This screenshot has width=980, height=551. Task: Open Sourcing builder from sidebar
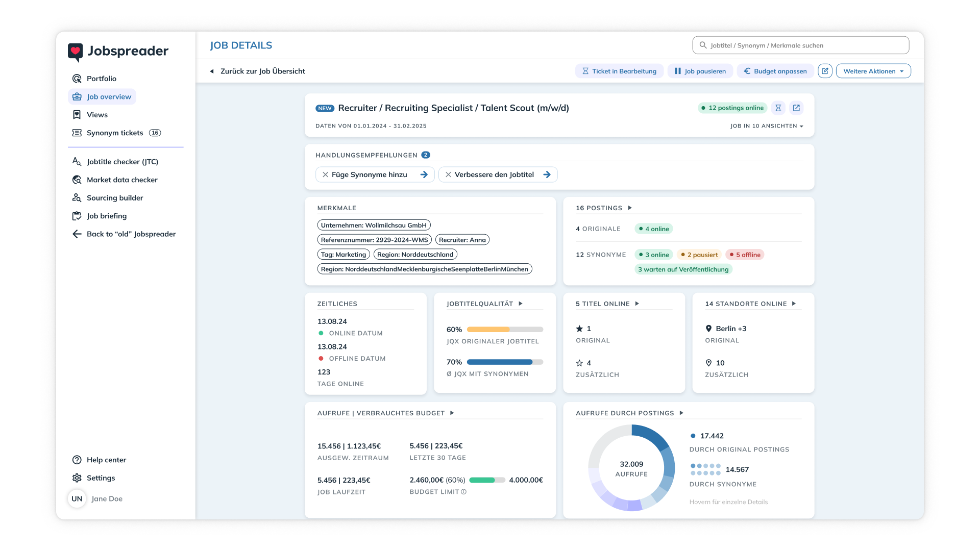114,198
